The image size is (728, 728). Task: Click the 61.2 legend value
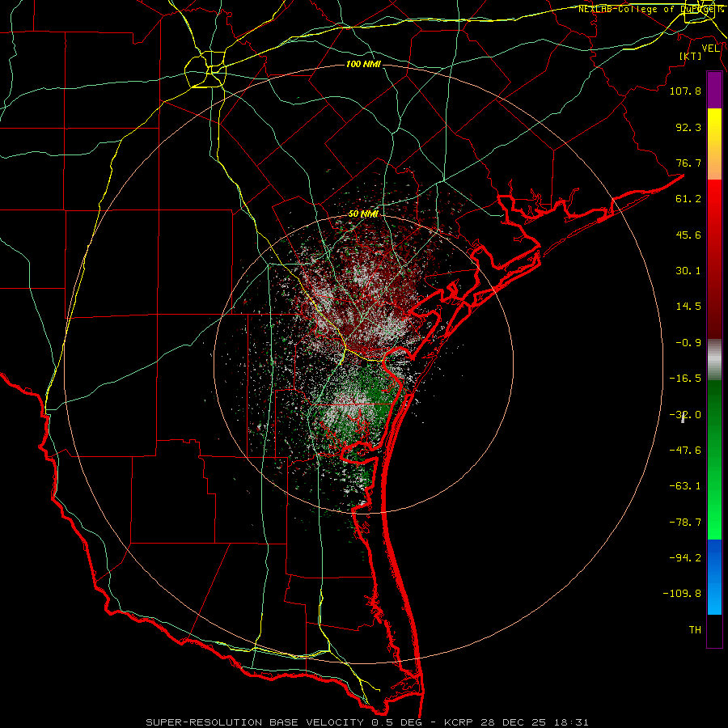(688, 199)
